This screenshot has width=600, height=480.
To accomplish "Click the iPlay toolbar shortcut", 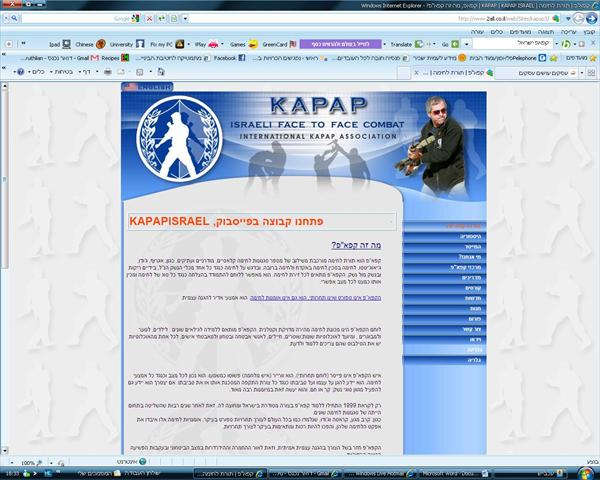I will point(207,44).
